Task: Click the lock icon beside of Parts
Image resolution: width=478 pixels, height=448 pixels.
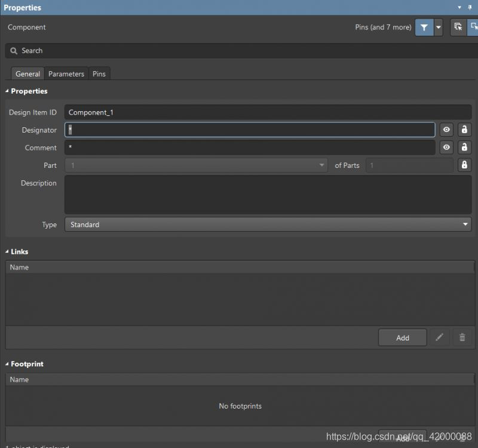Action: pyautogui.click(x=464, y=165)
